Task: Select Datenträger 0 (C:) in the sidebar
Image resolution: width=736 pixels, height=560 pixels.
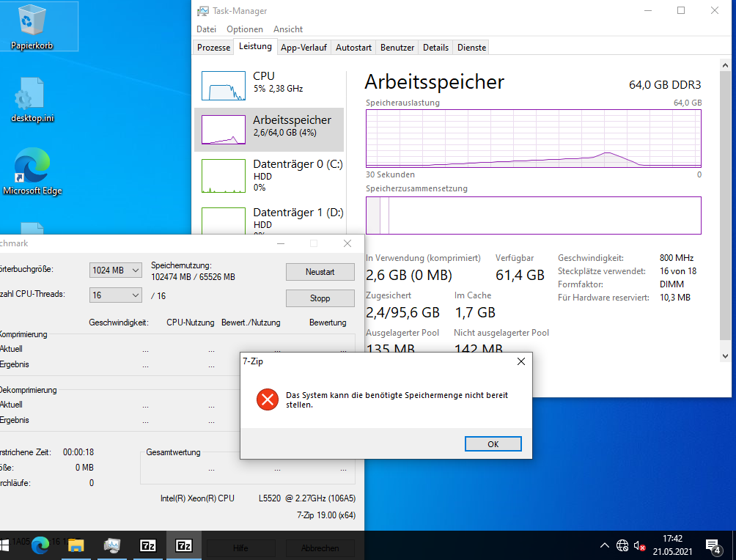Action: click(x=269, y=176)
